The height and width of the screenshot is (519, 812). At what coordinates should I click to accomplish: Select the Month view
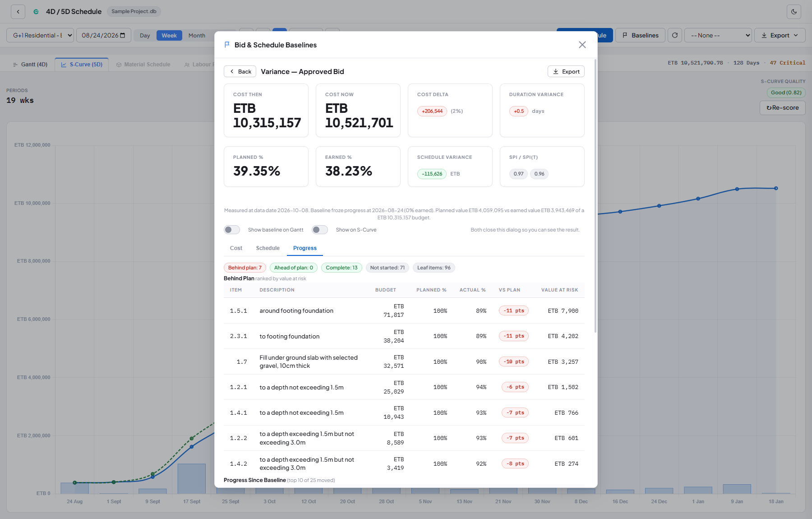click(197, 36)
